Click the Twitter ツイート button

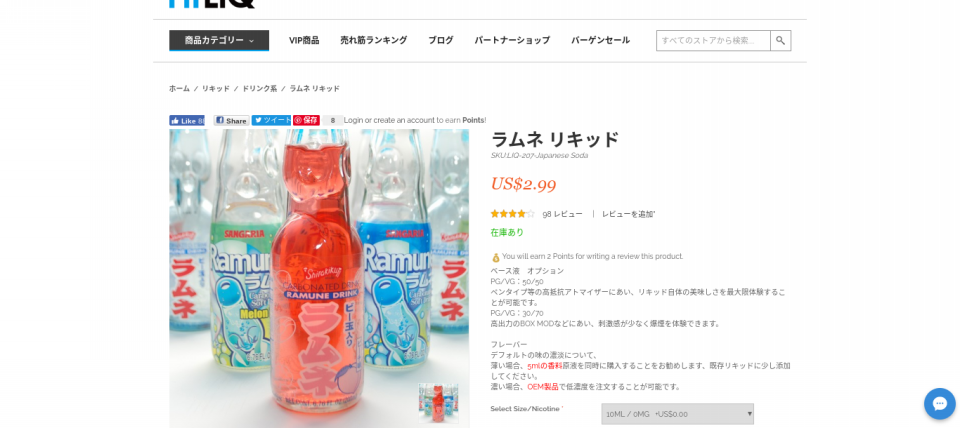pyautogui.click(x=272, y=120)
